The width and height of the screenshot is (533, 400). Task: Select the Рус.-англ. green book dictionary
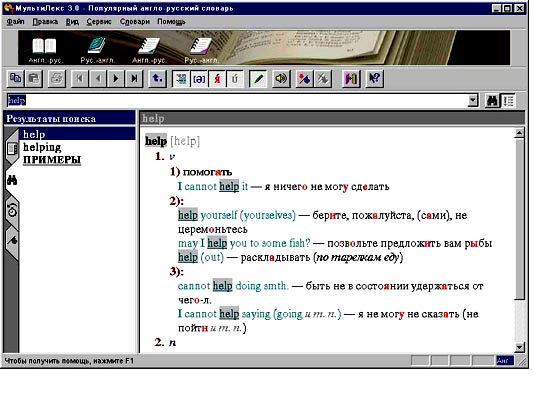(98, 50)
